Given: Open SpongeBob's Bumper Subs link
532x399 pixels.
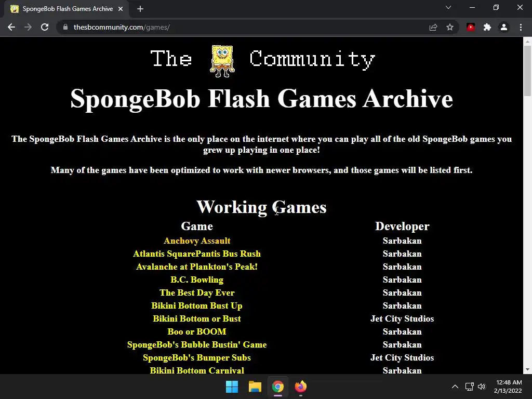Looking at the screenshot, I should [197, 357].
